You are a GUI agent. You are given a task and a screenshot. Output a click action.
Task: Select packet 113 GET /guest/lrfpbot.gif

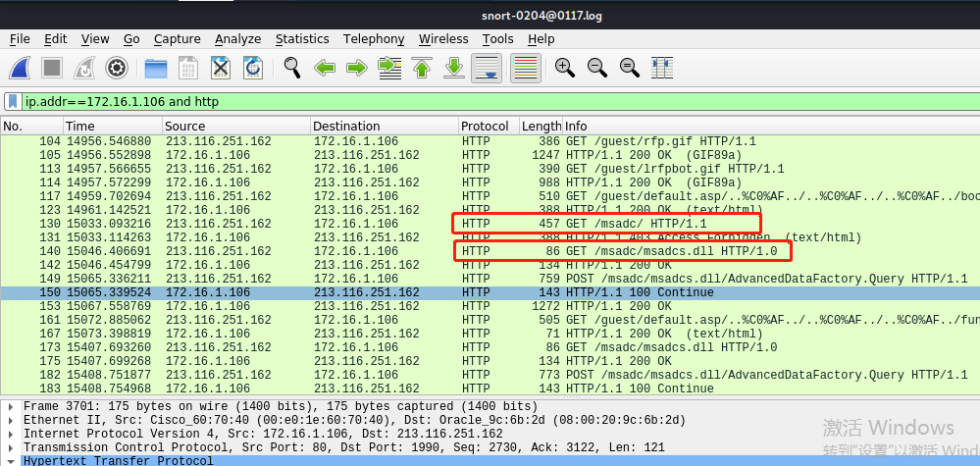[490, 169]
